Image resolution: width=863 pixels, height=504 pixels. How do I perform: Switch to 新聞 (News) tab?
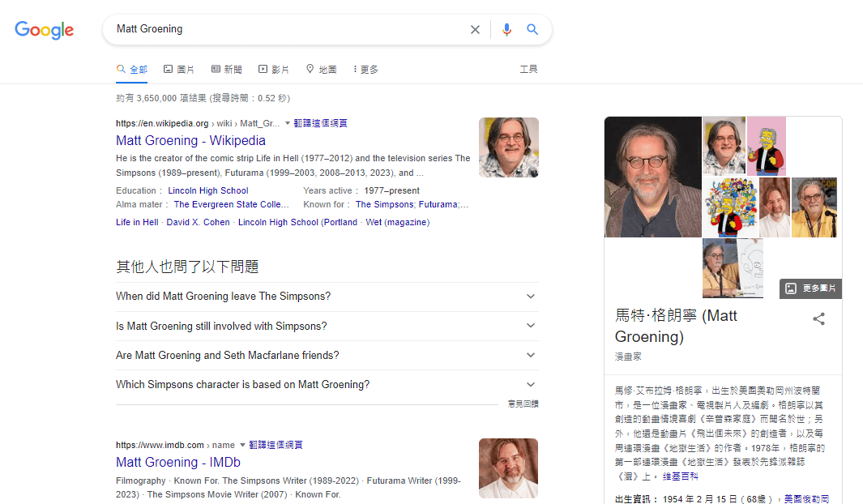(x=227, y=70)
